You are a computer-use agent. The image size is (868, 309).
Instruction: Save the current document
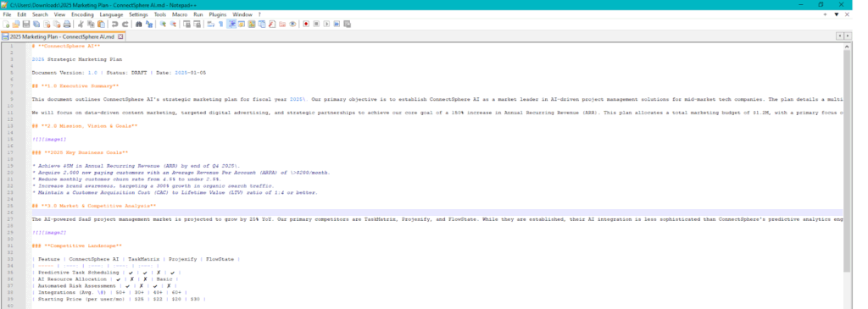click(26, 25)
